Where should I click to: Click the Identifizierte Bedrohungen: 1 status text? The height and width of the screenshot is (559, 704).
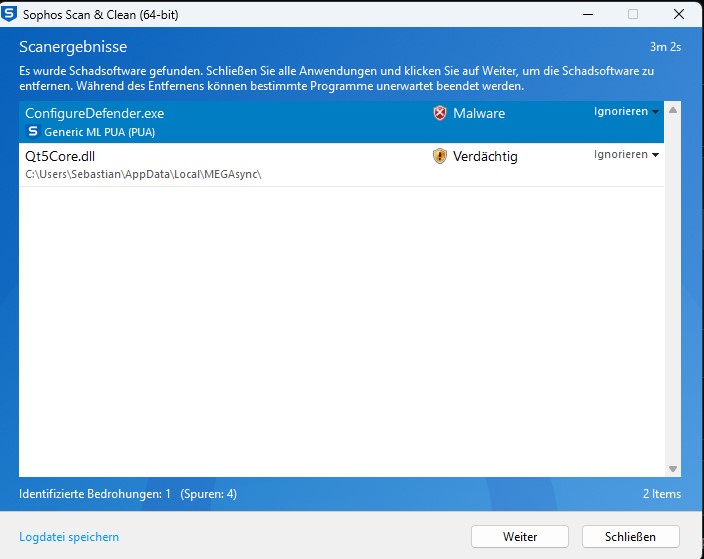[95, 494]
